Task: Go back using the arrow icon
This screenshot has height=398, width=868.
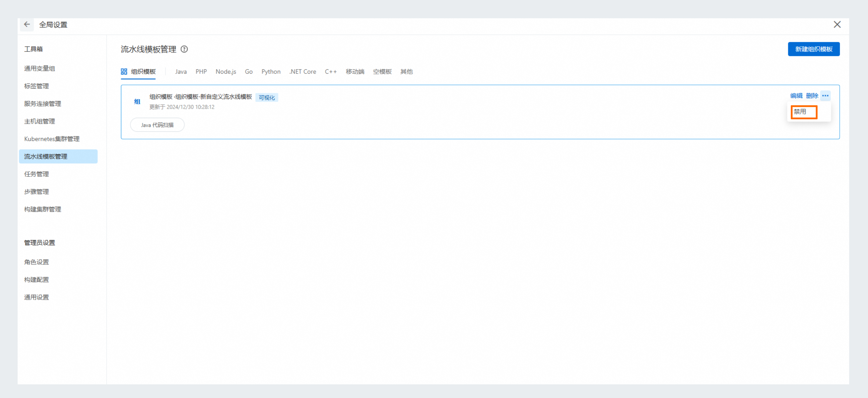Action: (27, 25)
